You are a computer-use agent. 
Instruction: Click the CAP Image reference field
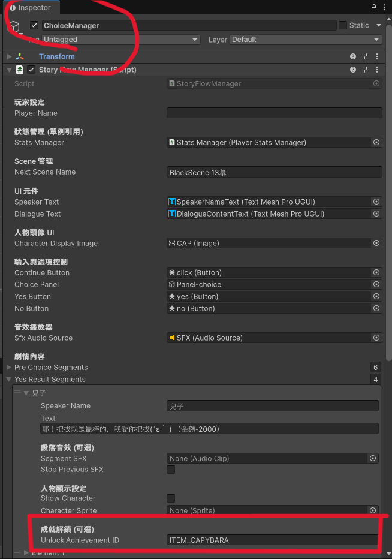click(x=269, y=243)
